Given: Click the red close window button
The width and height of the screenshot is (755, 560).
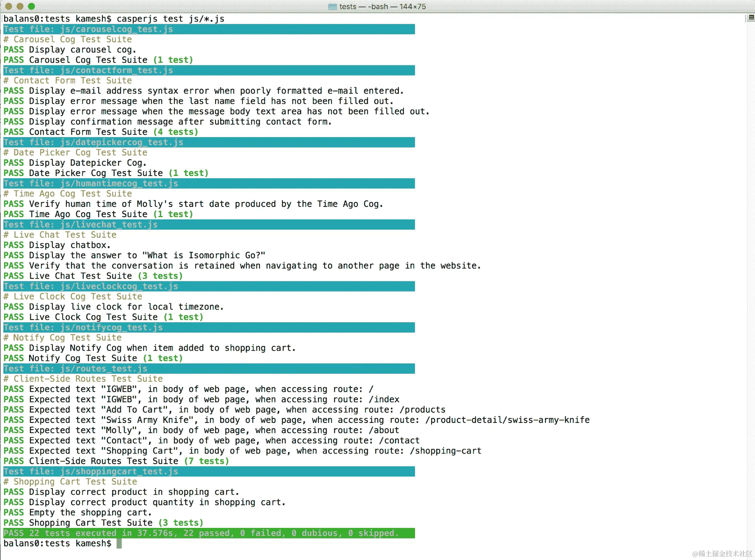Looking at the screenshot, I should click(8, 6).
